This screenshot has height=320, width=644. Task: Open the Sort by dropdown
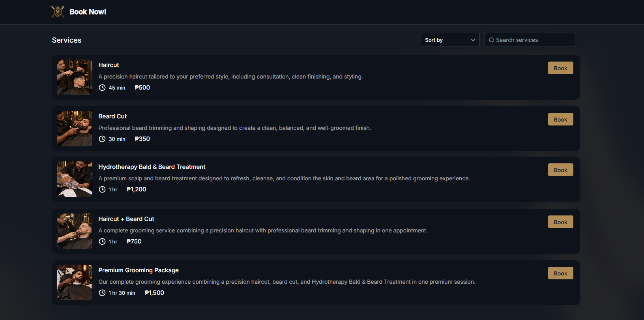450,40
